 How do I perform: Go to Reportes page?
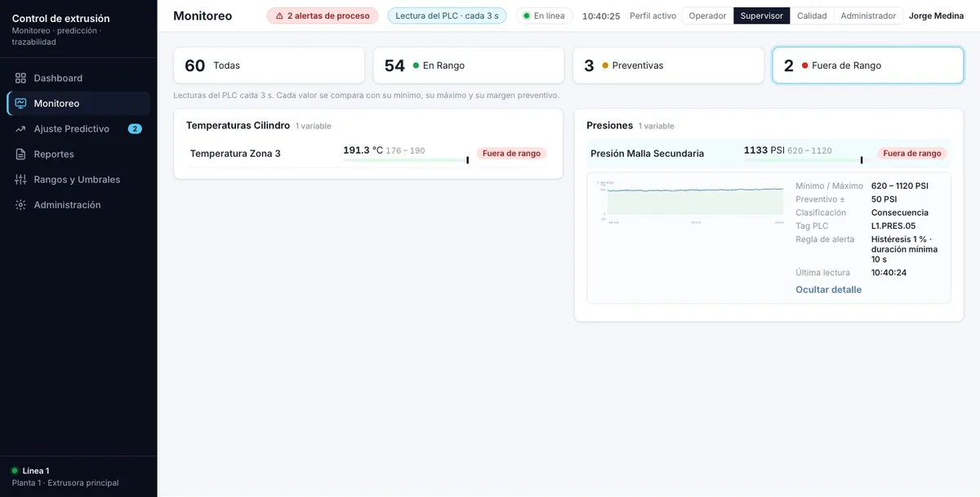click(x=78, y=154)
